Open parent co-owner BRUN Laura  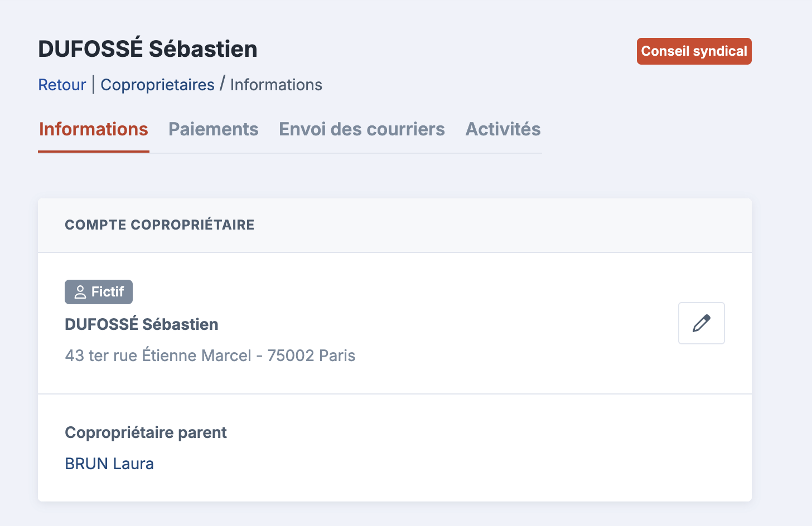[x=109, y=464]
